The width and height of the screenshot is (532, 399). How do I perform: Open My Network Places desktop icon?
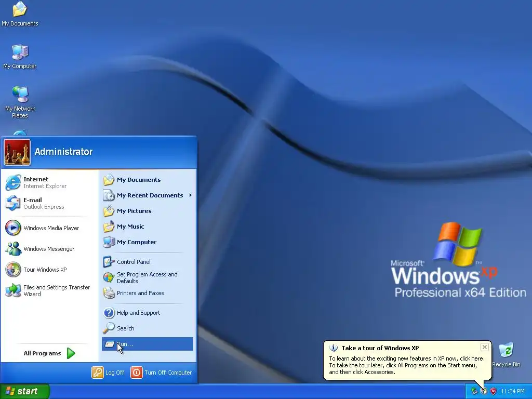pos(20,102)
